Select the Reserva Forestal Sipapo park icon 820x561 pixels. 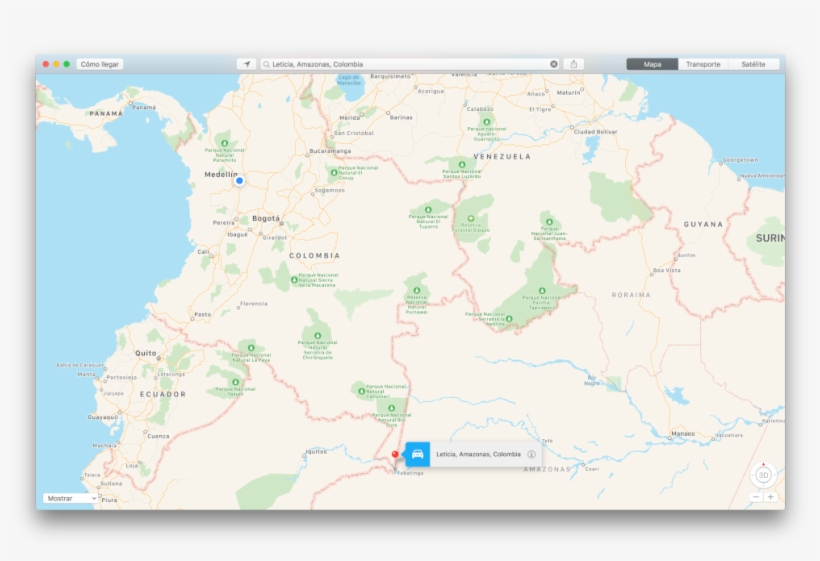(471, 219)
